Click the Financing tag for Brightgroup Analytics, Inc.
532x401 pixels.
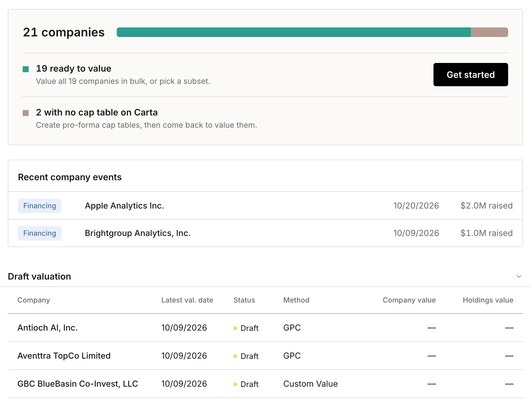tap(40, 233)
